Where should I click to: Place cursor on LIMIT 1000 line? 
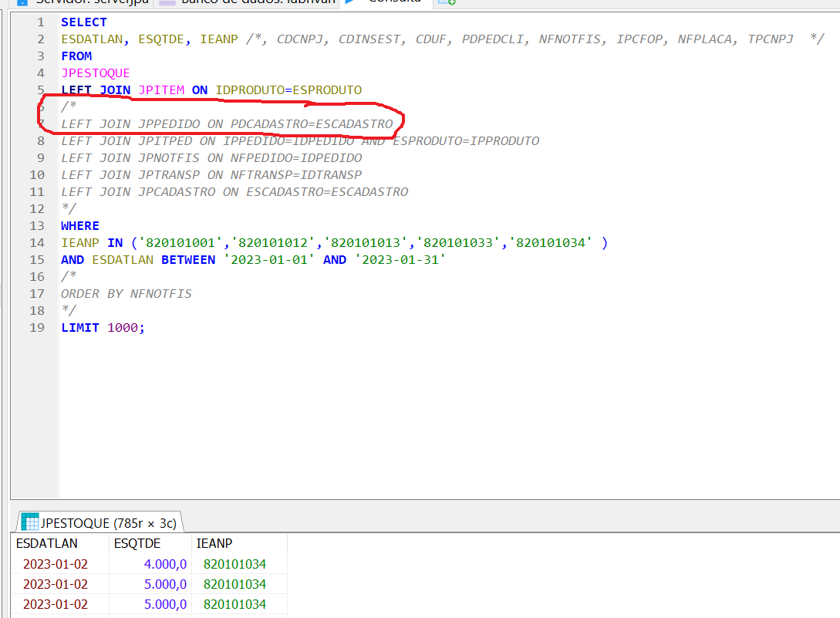pos(103,328)
